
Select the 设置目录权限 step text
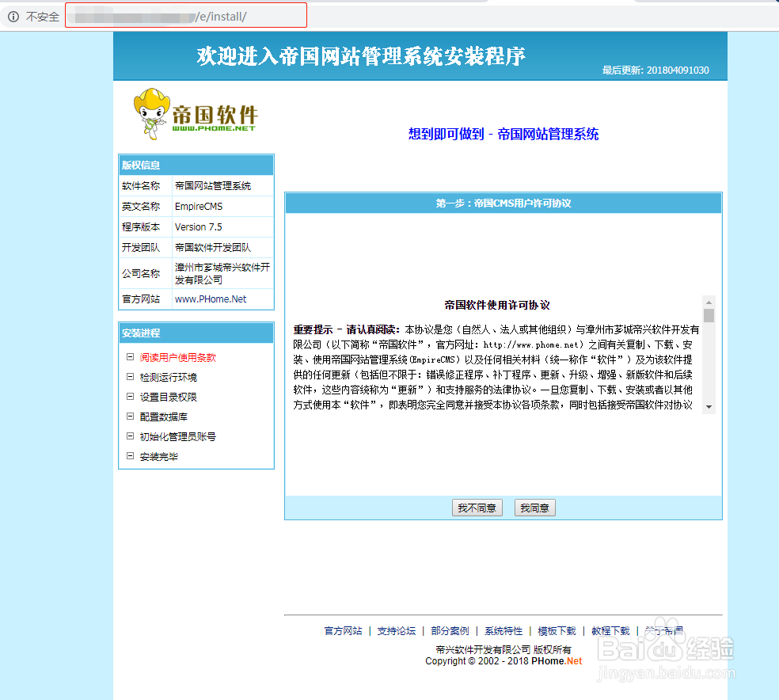click(x=169, y=398)
